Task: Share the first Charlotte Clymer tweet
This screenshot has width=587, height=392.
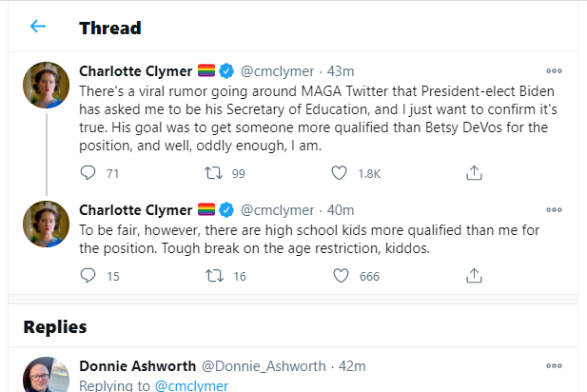Action: pos(474,173)
